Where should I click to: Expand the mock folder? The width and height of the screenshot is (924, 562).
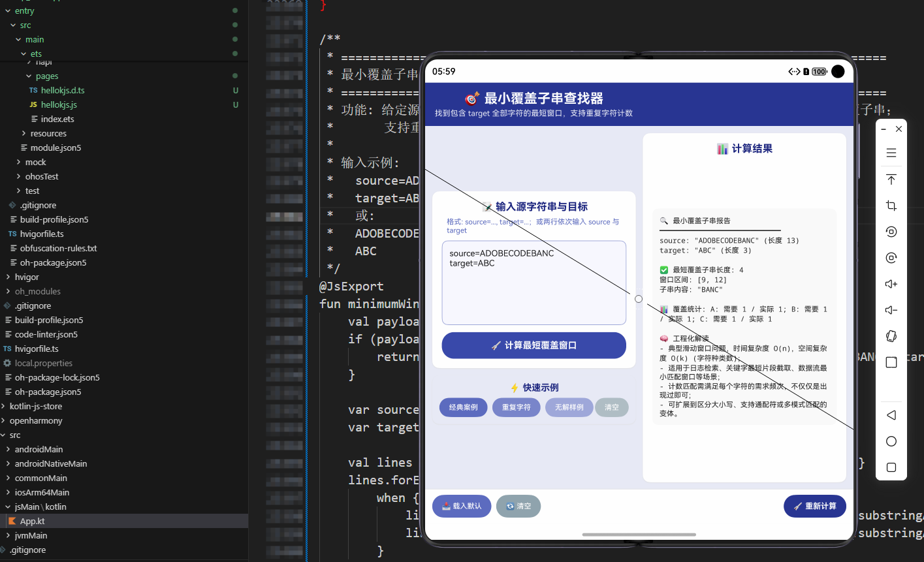(x=18, y=162)
